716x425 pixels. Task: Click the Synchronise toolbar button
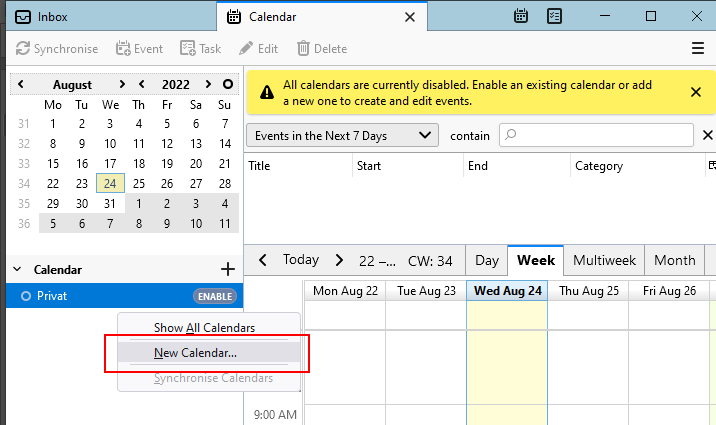point(57,48)
